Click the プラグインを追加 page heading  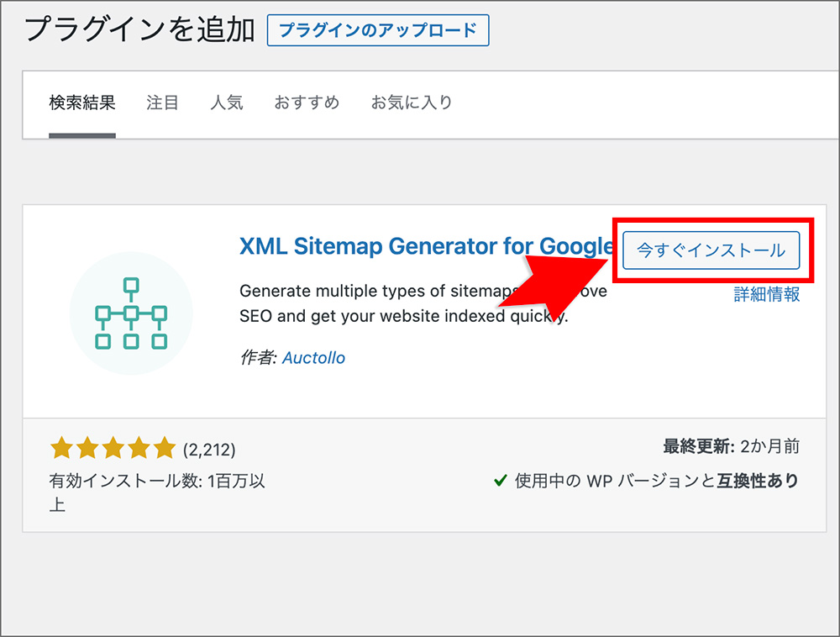[x=139, y=29]
